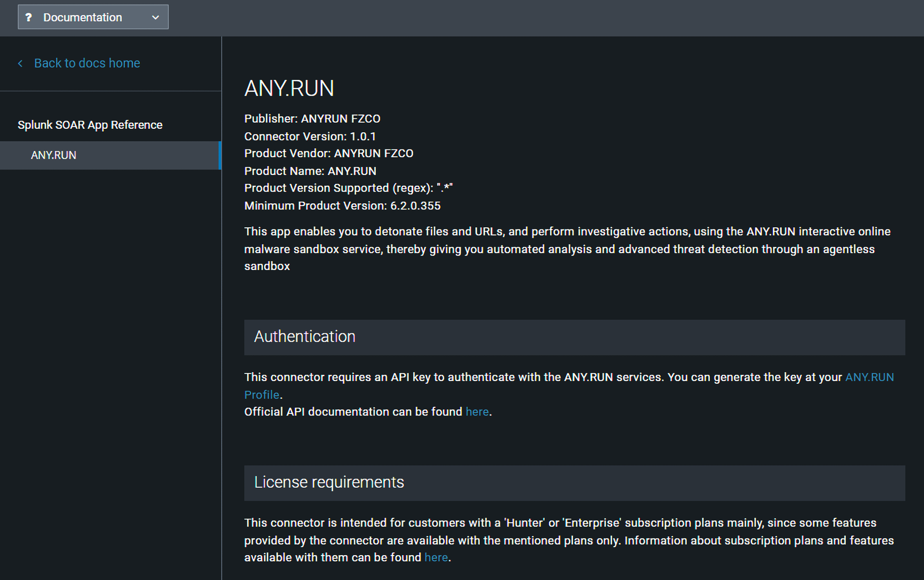This screenshot has height=580, width=924.
Task: Select Splunk SOAR App Reference sidebar heading
Action: point(90,125)
